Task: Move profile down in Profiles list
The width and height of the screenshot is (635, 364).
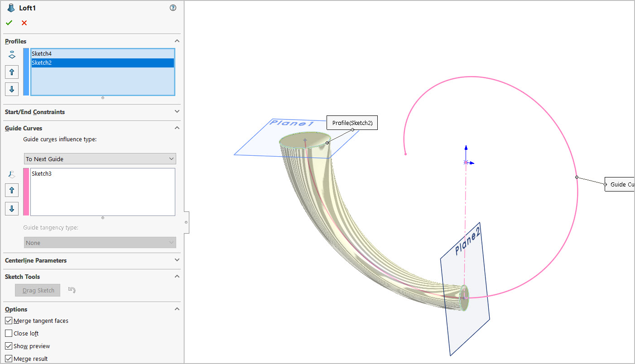Action: pyautogui.click(x=12, y=89)
